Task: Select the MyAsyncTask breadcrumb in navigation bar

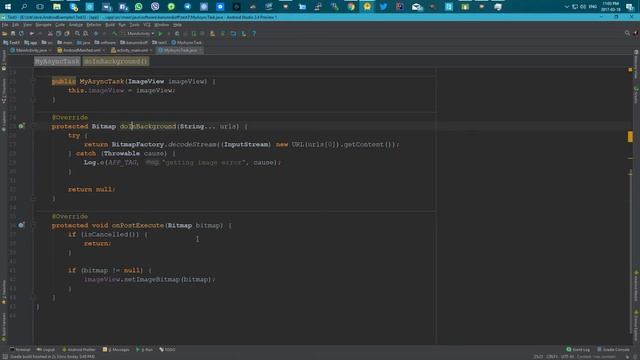Action: pyautogui.click(x=187, y=42)
